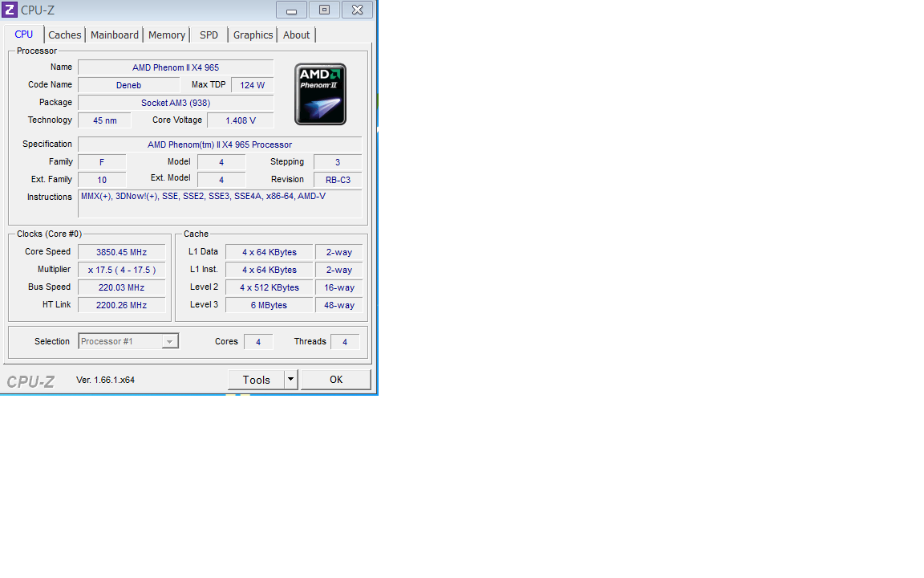Image resolution: width=924 pixels, height=578 pixels.
Task: Click the Level 2 associativity 16-way
Action: tap(338, 288)
